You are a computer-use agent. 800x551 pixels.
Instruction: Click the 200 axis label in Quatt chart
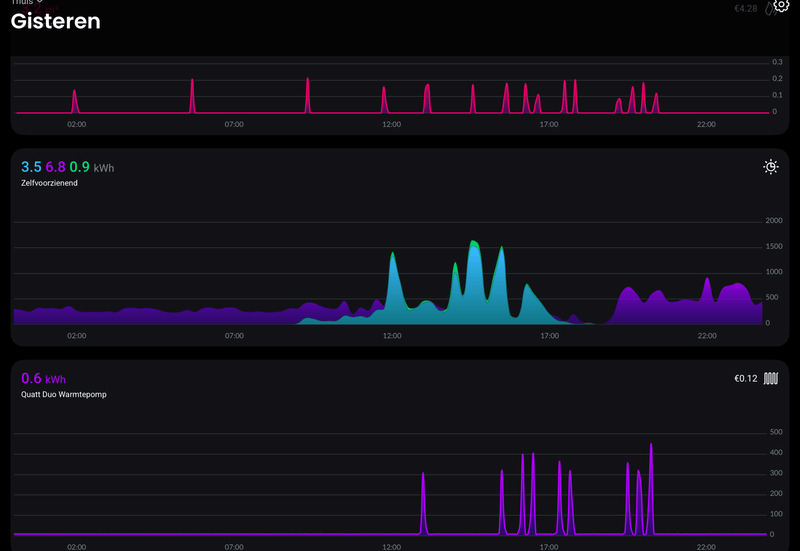pyautogui.click(x=776, y=493)
